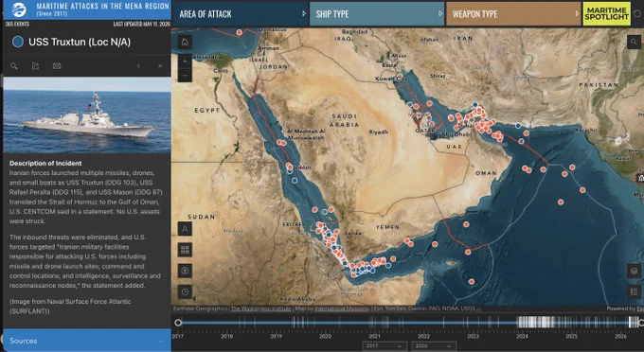Image resolution: width=644 pixels, height=352 pixels.
Task: Click the blue incident marker beside USS Truxtun title
Action: click(18, 42)
